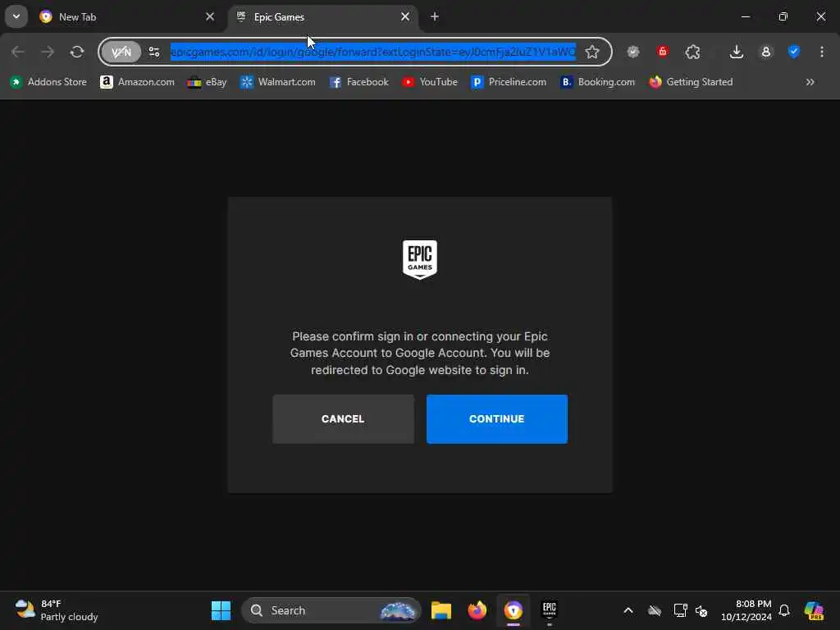The height and width of the screenshot is (630, 840).
Task: Show hidden system tray icons
Action: [628, 610]
